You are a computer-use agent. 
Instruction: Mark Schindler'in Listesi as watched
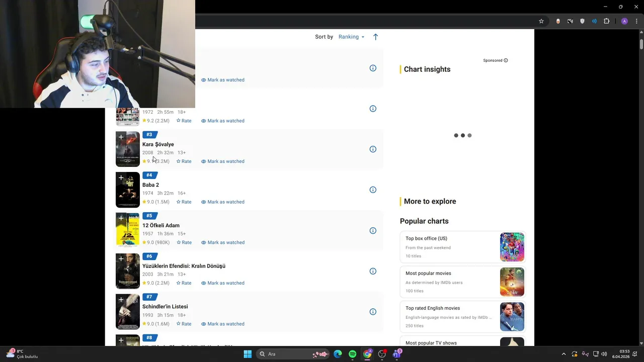coord(223,324)
